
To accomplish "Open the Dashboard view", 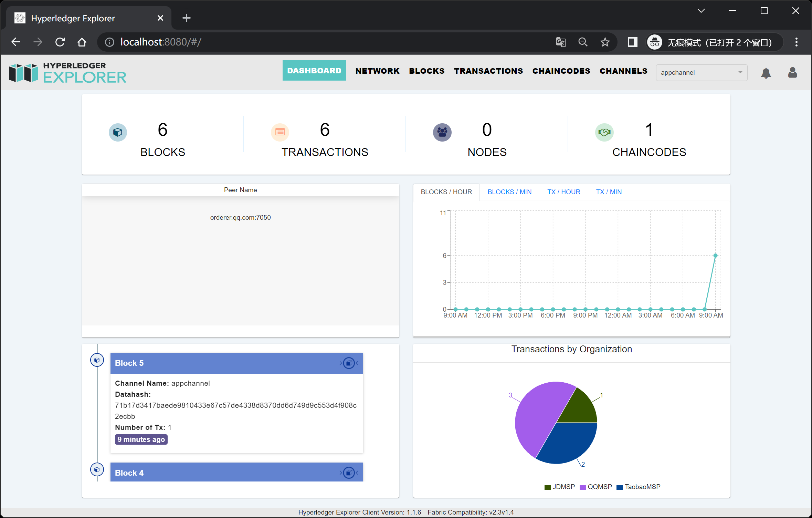I will point(314,71).
